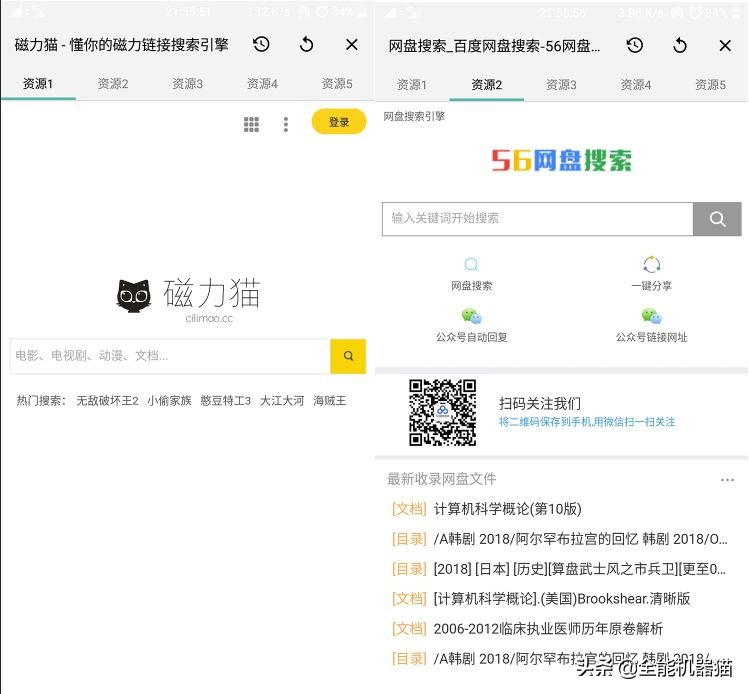The width and height of the screenshot is (749, 694).
Task: Click the 56网盘搜索 logo
Action: [561, 160]
